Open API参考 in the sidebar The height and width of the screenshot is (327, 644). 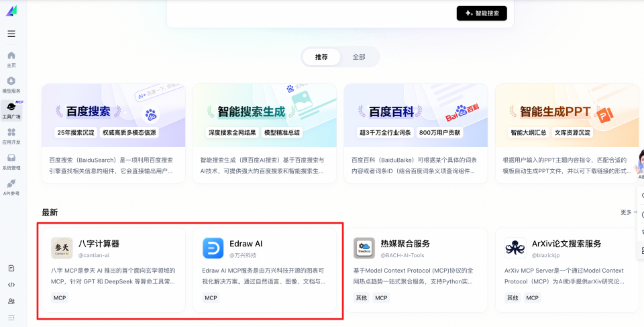click(x=11, y=187)
